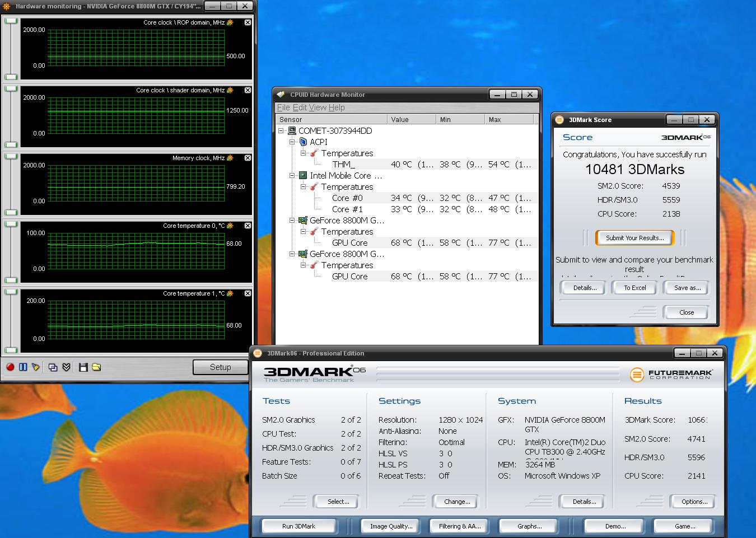Click top slider handle of ROP domain graph

[11, 21]
